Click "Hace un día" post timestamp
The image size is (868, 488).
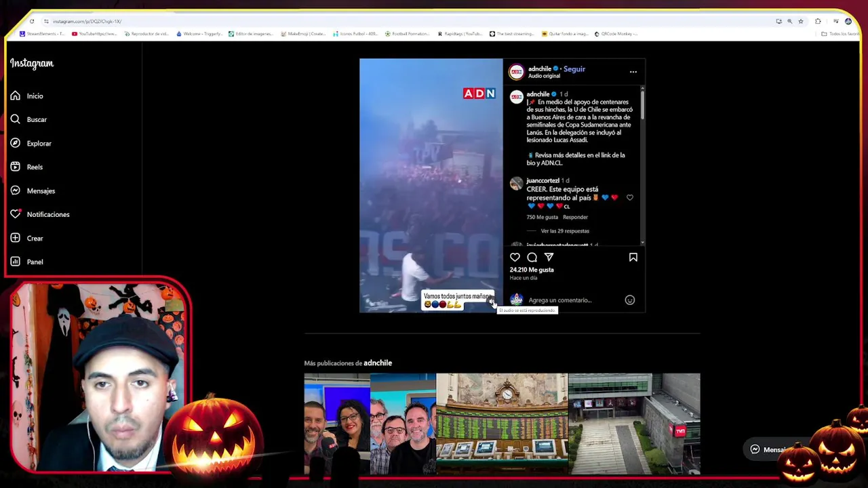point(524,278)
